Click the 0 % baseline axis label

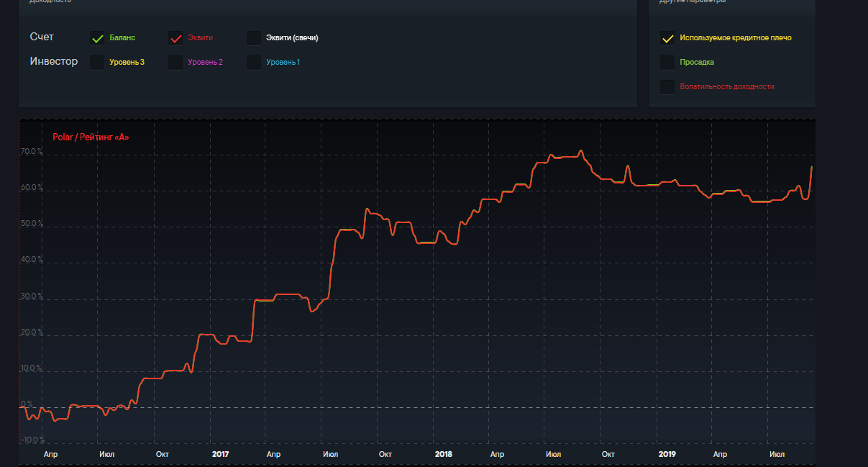[x=27, y=404]
